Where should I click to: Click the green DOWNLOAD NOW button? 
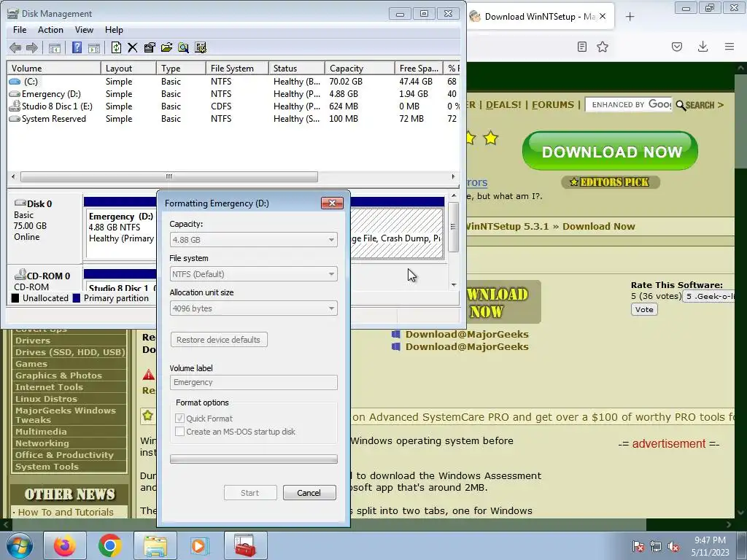tap(611, 152)
